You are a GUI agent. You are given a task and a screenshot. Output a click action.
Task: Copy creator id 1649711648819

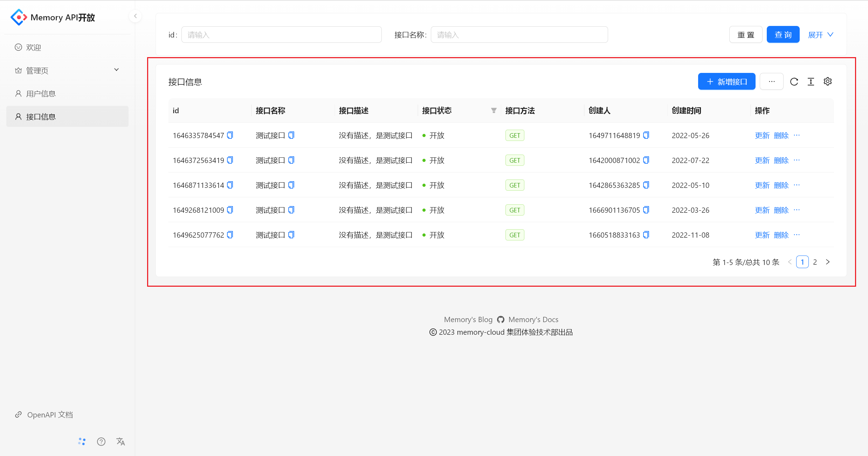646,135
